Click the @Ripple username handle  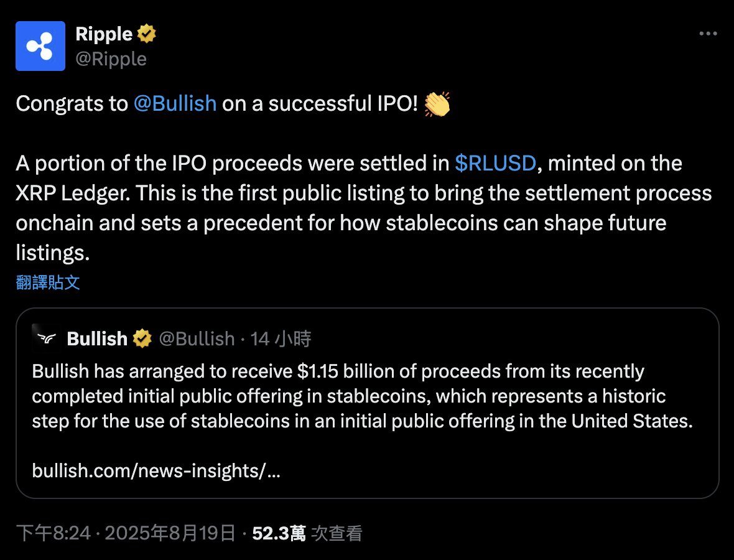pyautogui.click(x=111, y=59)
